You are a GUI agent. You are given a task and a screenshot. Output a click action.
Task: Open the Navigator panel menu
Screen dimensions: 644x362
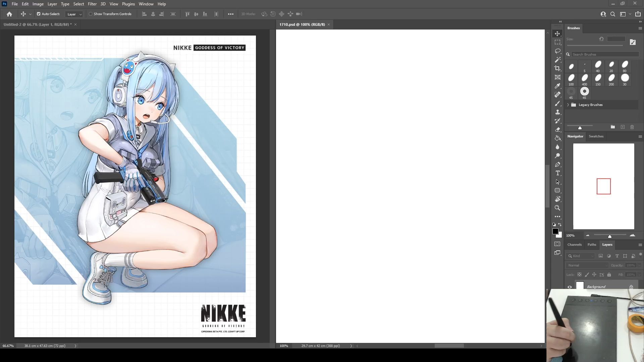click(x=640, y=136)
